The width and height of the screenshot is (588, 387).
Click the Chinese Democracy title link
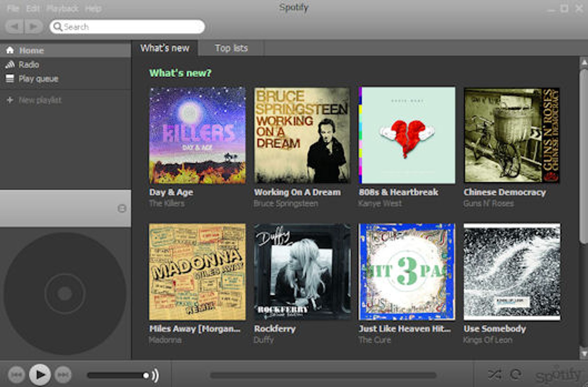coord(505,192)
